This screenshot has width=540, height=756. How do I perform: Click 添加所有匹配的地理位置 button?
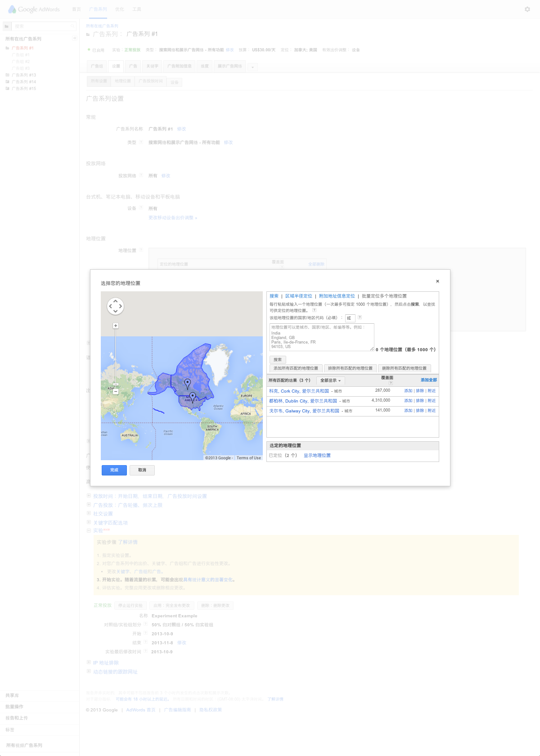(296, 368)
